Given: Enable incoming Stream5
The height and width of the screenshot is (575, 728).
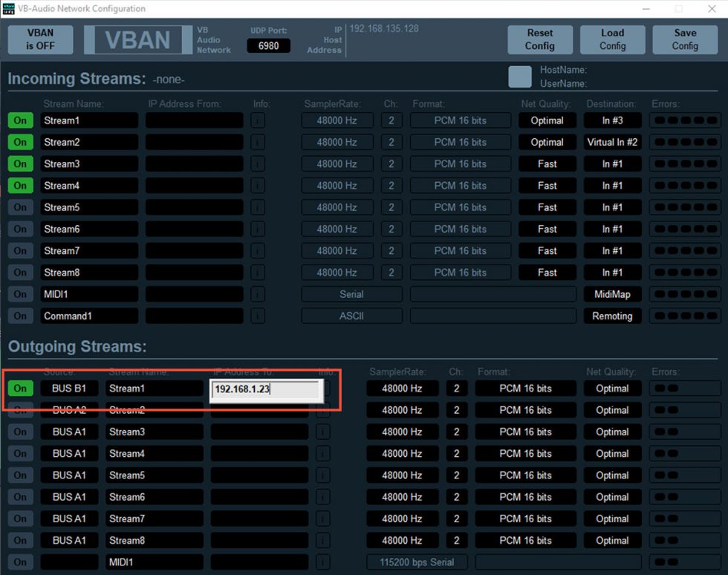Looking at the screenshot, I should 20,207.
